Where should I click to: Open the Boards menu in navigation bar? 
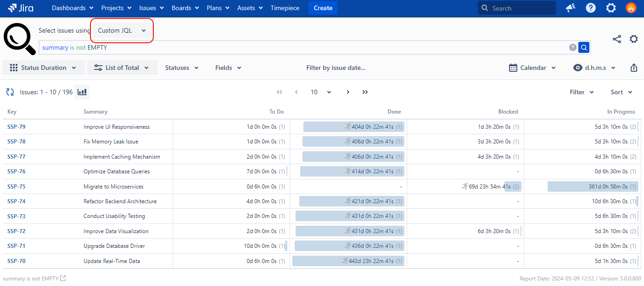tap(185, 8)
